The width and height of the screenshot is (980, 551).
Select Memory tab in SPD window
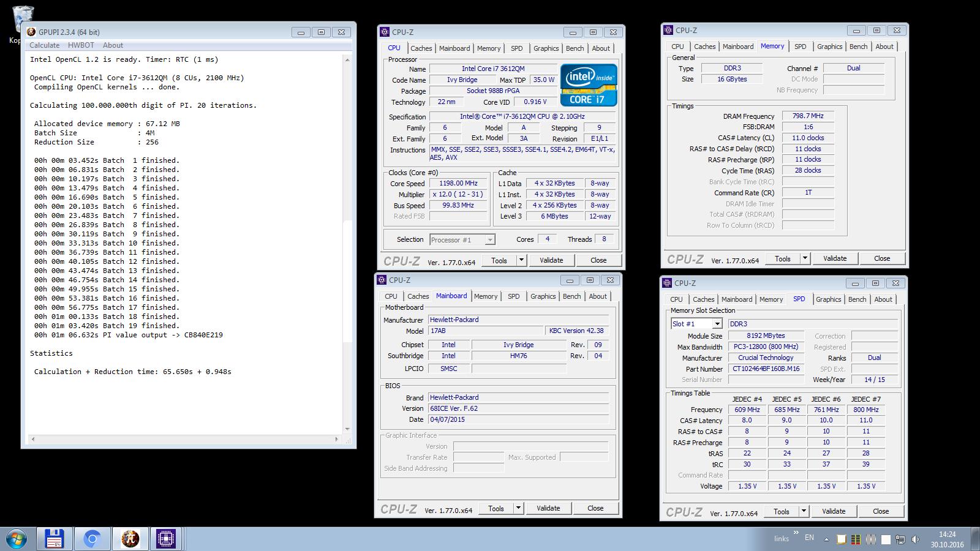click(771, 299)
